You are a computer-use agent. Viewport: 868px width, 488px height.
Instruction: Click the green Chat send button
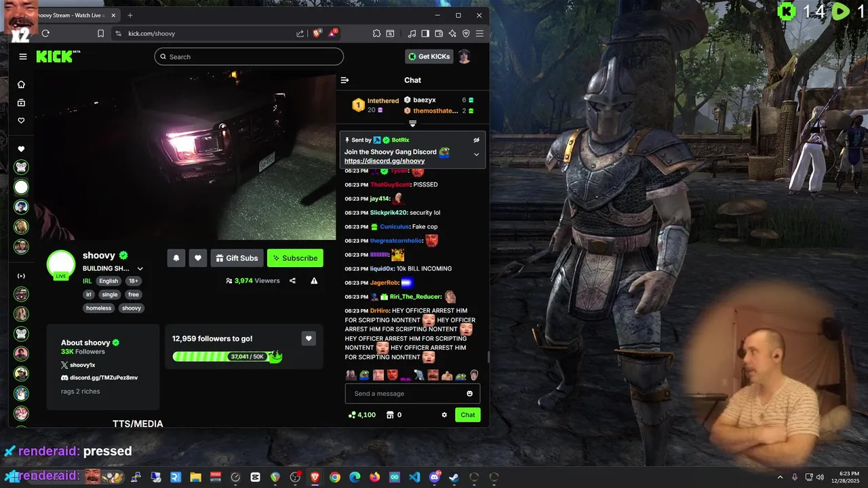[468, 415]
